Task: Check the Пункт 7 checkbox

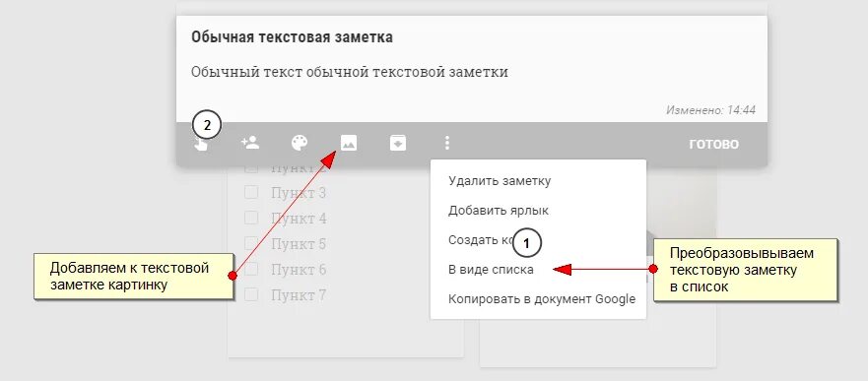Action: coord(251,294)
